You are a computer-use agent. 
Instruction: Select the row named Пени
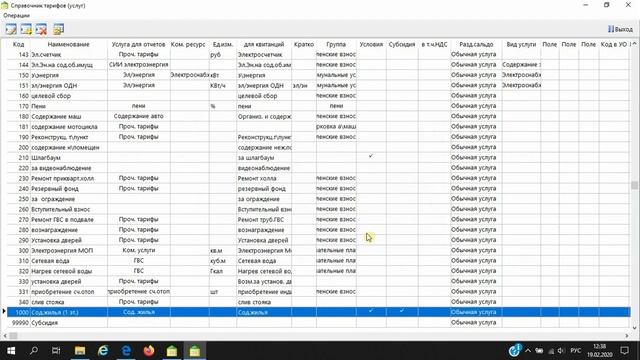[318, 106]
